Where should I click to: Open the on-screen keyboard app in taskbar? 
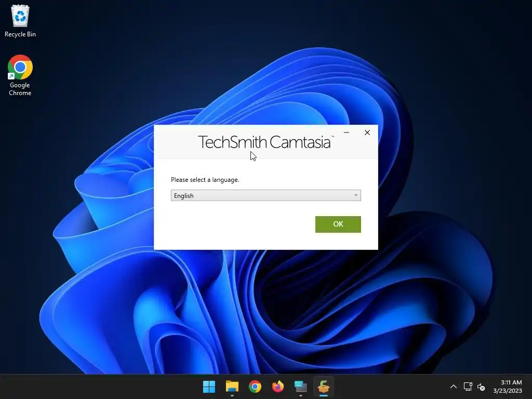coord(301,387)
